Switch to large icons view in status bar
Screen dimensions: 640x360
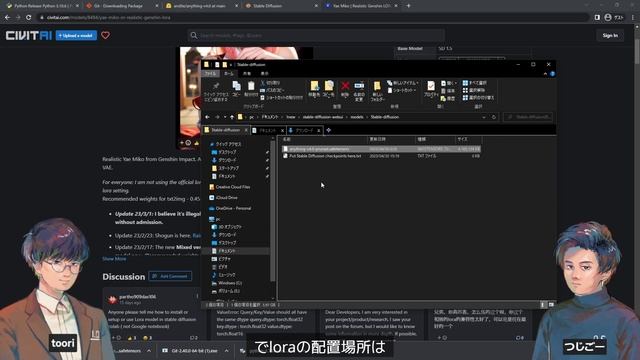point(551,305)
